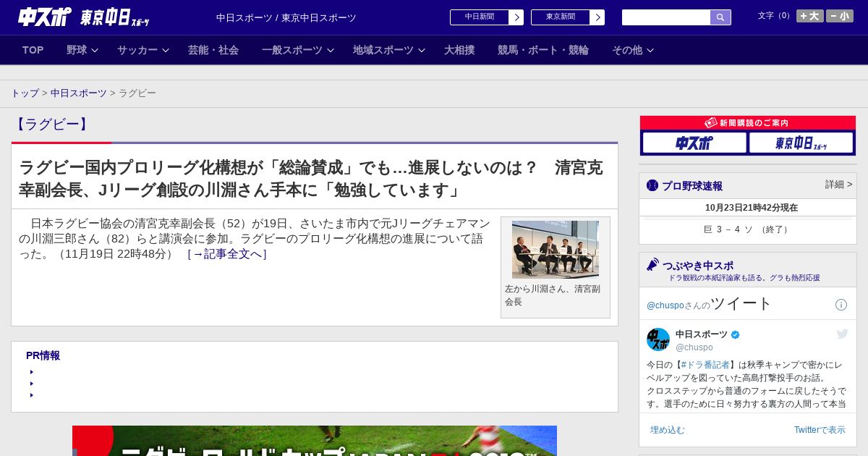Select the 大相撲 menu item
The width and height of the screenshot is (868, 456).
coord(459,50)
